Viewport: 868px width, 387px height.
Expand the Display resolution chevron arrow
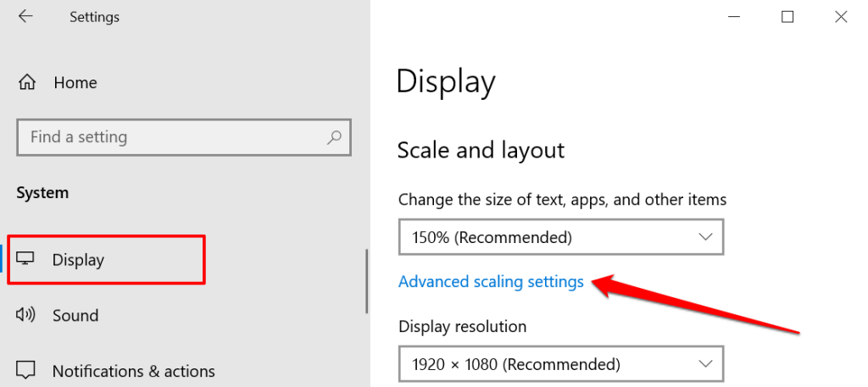(705, 364)
